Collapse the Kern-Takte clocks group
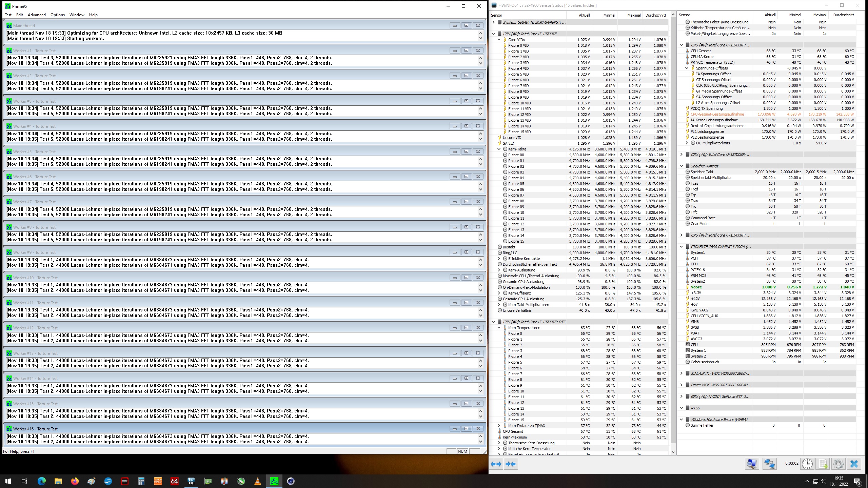The height and width of the screenshot is (488, 868). (499, 149)
